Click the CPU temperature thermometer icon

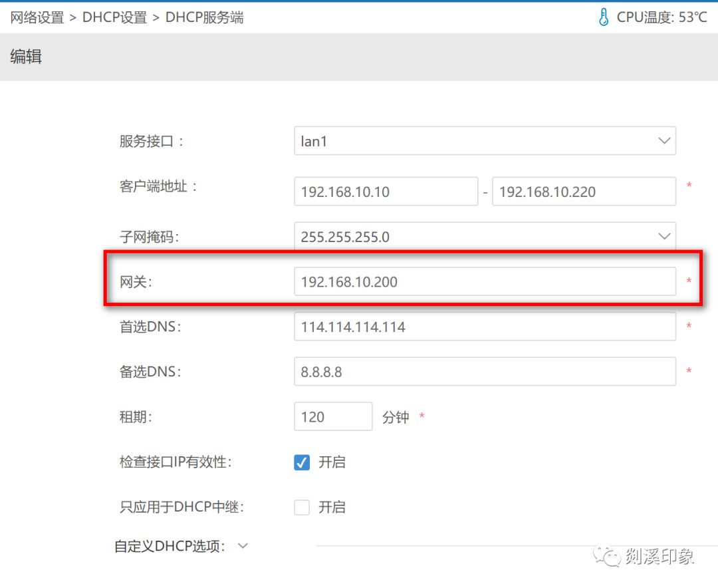(x=604, y=17)
